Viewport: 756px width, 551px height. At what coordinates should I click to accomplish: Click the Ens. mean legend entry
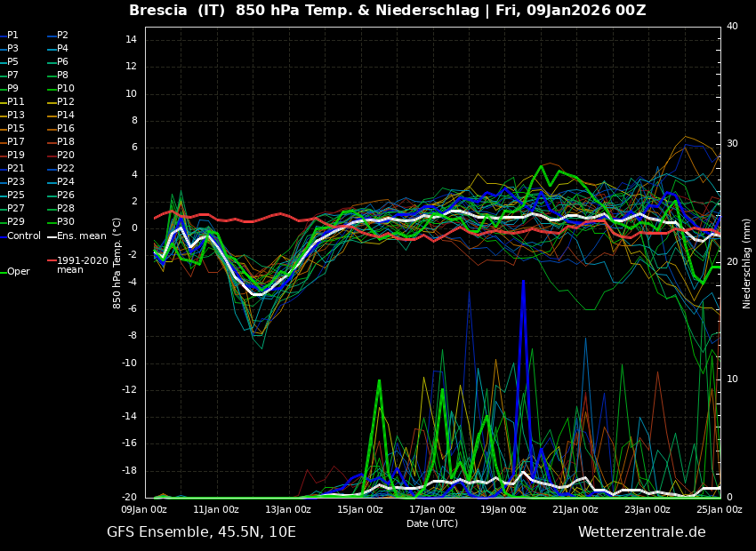point(81,236)
